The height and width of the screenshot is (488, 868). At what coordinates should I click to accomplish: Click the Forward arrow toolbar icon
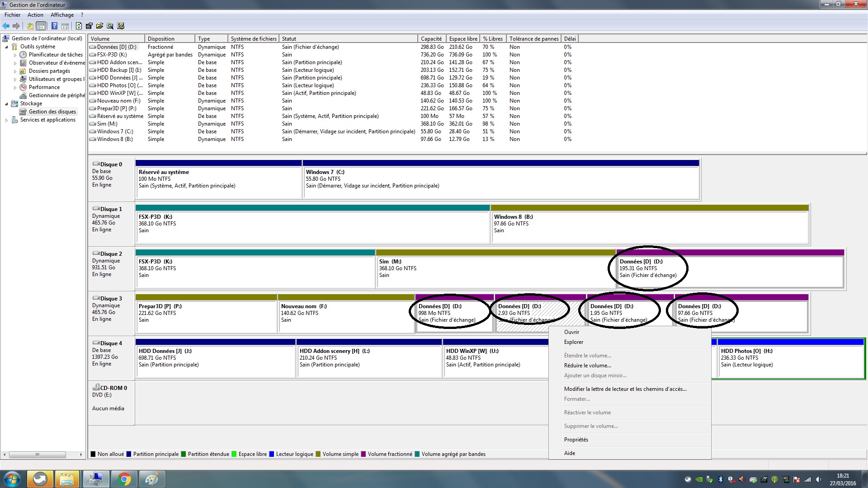pos(16,26)
